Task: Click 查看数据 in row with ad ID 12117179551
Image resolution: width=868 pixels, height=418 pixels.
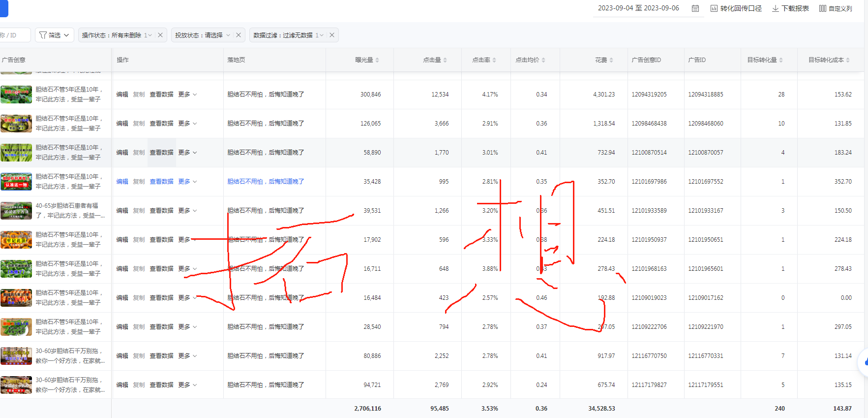Action: [161, 385]
